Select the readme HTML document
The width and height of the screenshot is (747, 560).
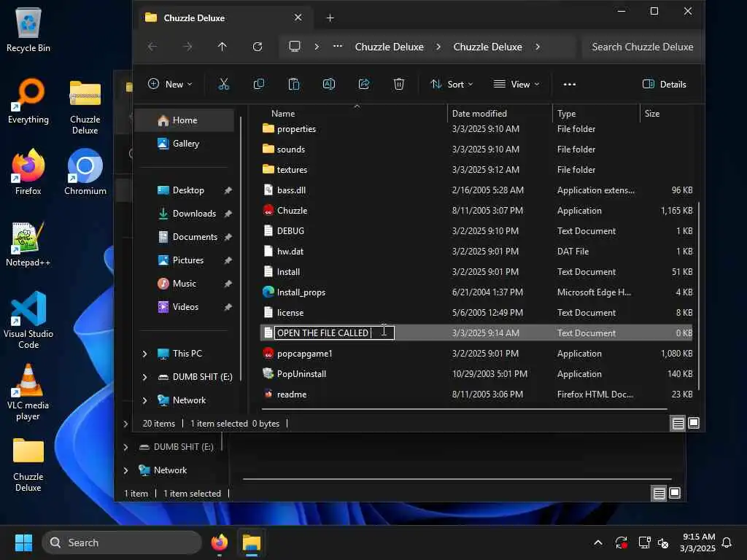(x=476, y=394)
